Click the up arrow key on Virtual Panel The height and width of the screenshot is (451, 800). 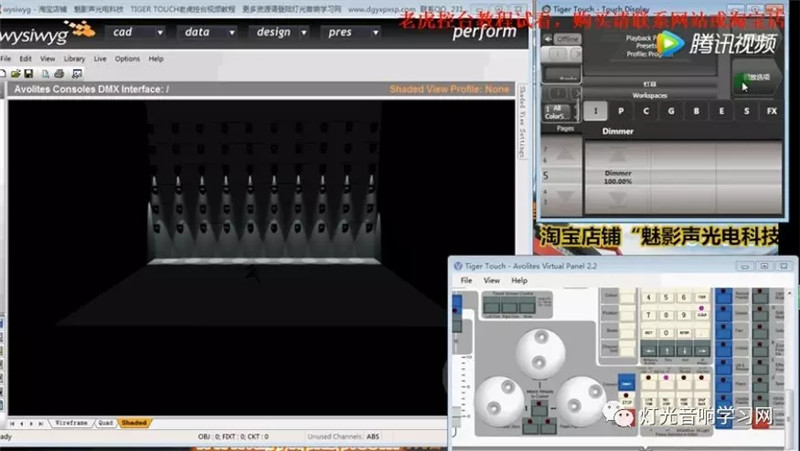pyautogui.click(x=667, y=351)
